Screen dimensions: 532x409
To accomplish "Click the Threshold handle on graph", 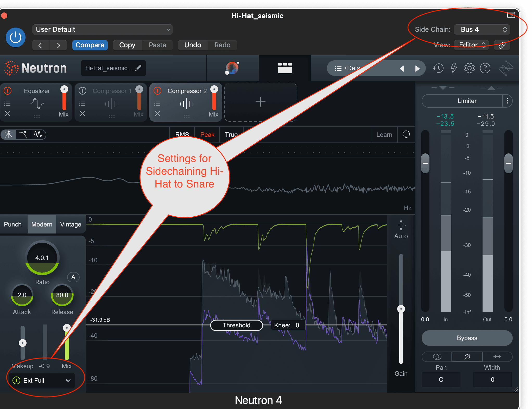I will pyautogui.click(x=236, y=325).
